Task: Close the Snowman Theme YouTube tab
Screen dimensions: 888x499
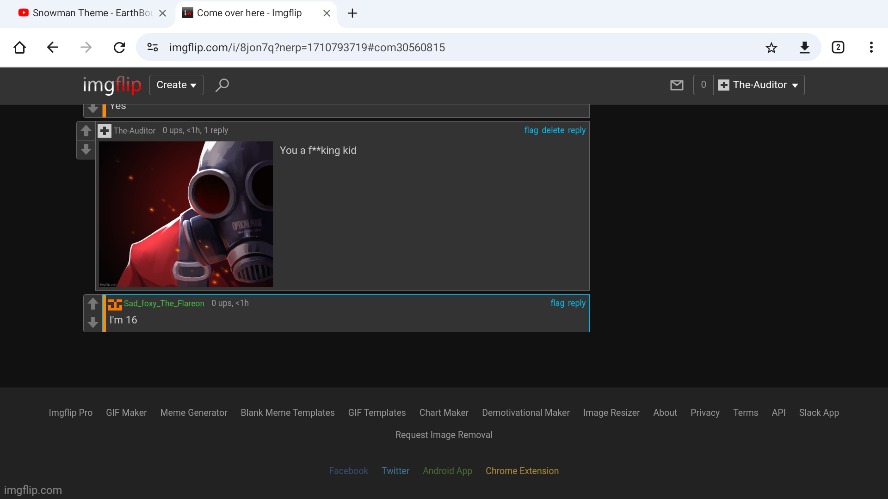Action: 163,13
